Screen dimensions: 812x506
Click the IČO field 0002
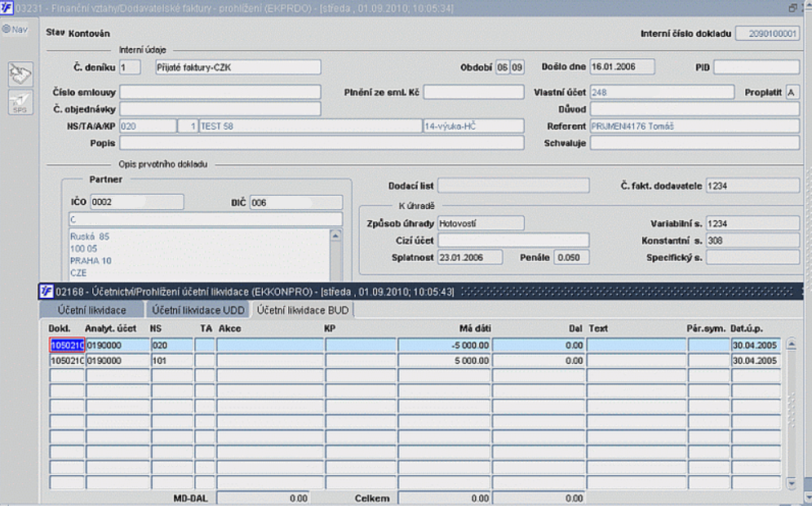pyautogui.click(x=137, y=202)
